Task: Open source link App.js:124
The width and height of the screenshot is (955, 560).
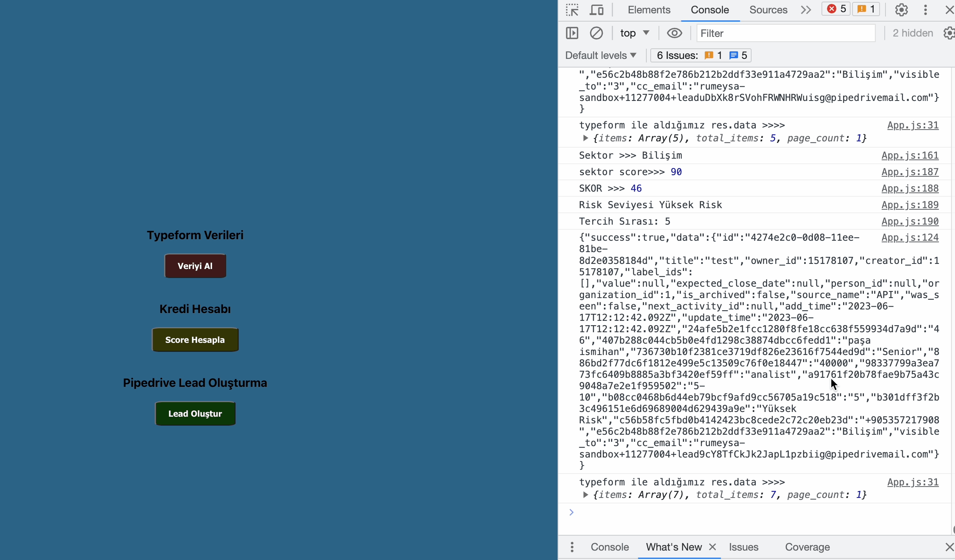Action: point(910,238)
